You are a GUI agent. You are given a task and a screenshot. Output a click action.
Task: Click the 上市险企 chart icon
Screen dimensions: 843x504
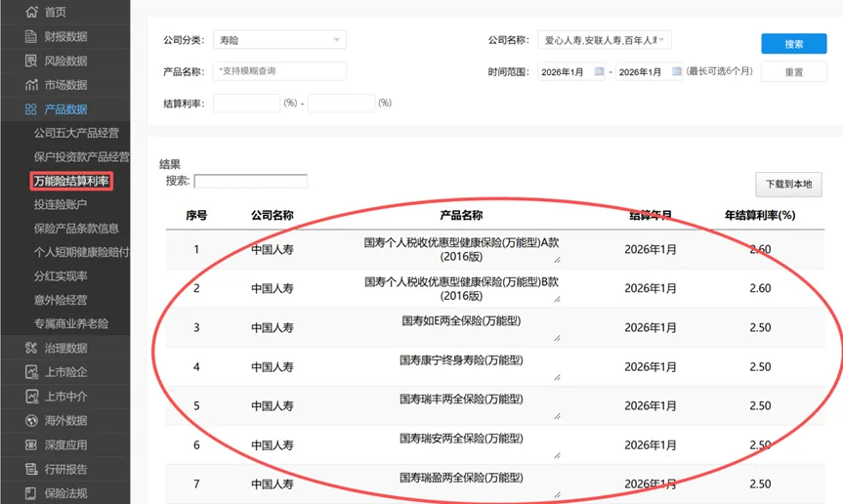[x=31, y=372]
